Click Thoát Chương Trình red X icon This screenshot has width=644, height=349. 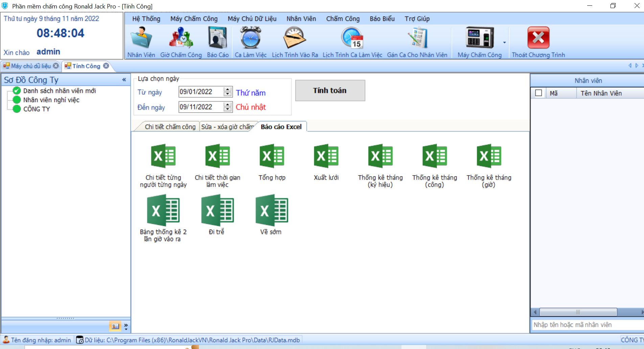538,38
